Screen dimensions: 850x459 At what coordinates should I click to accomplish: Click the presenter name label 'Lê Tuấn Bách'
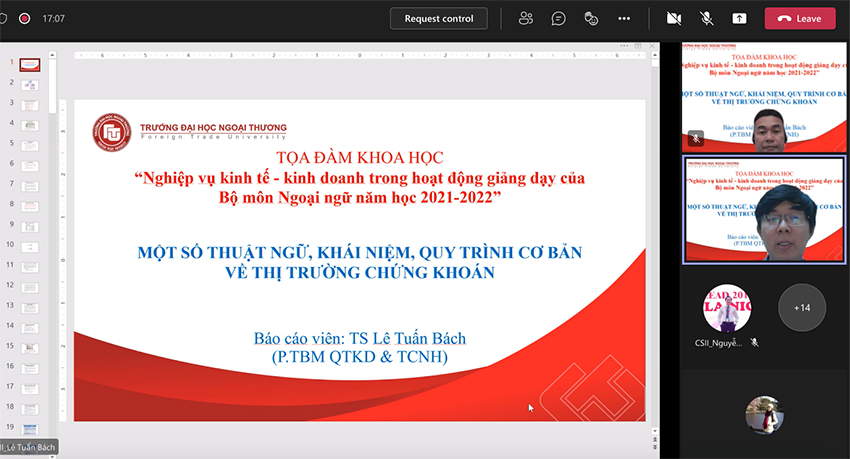[x=28, y=447]
